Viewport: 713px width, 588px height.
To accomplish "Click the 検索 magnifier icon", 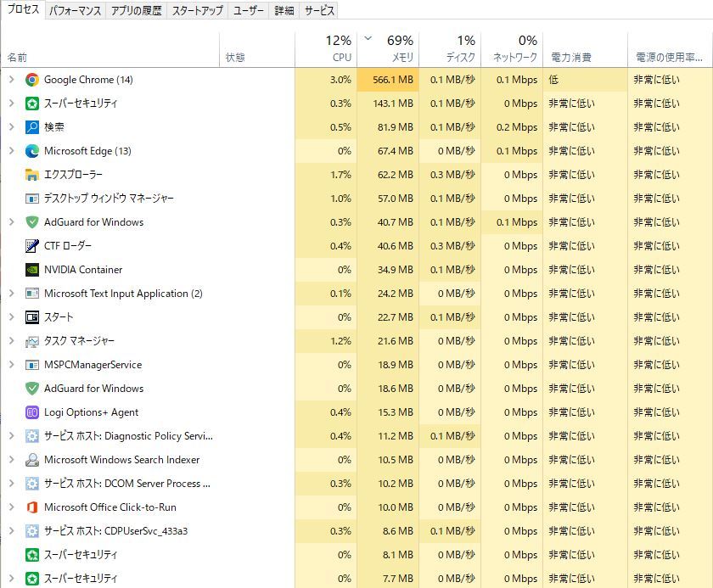I will pyautogui.click(x=32, y=127).
